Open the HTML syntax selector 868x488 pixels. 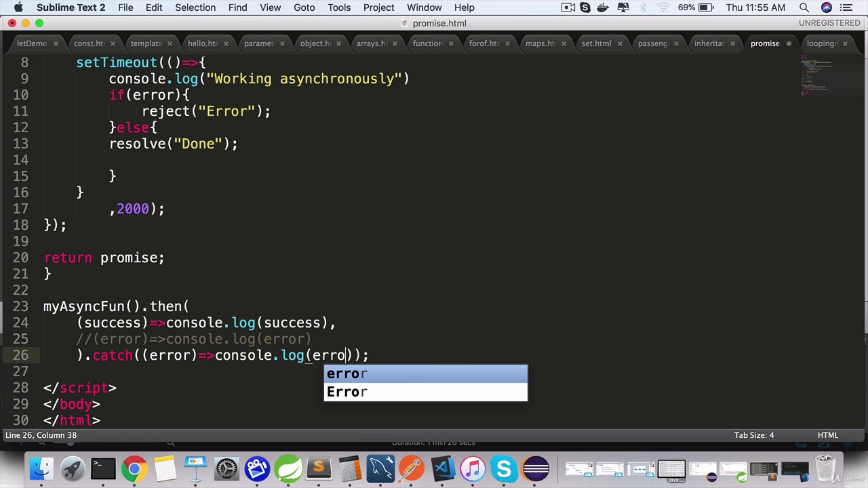coord(827,435)
